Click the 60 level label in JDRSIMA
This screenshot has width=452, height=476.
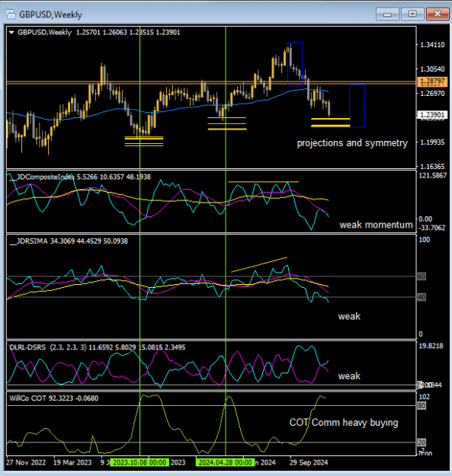422,276
